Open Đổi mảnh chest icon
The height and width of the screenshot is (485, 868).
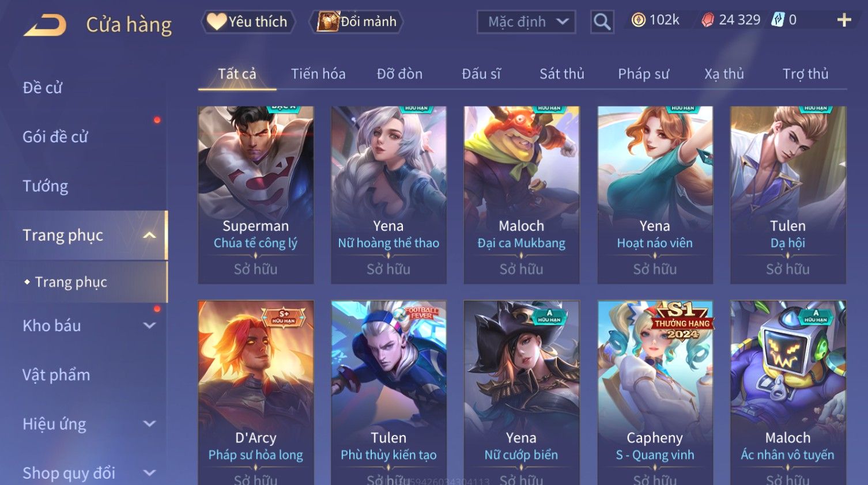tap(328, 22)
